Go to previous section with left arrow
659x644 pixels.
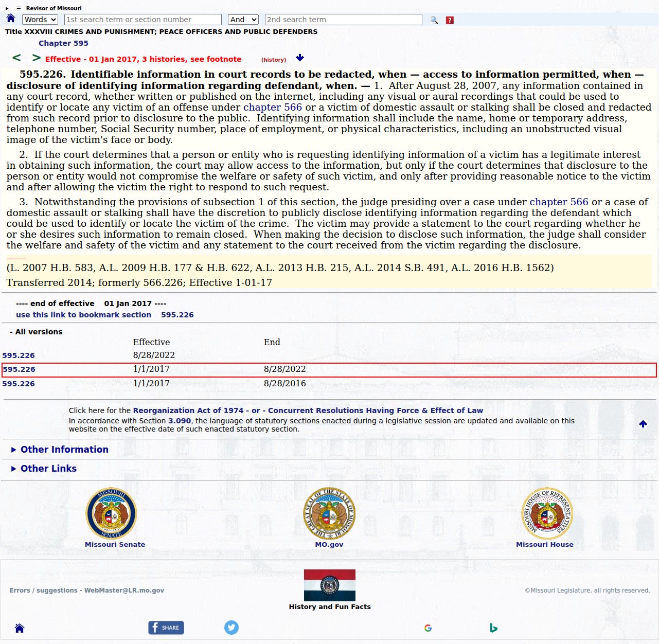tap(16, 58)
